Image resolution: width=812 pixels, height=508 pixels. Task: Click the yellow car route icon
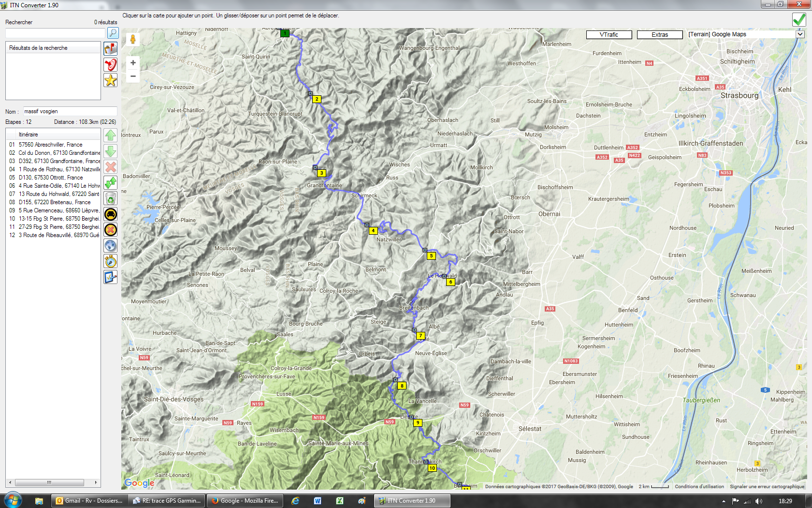point(111,214)
